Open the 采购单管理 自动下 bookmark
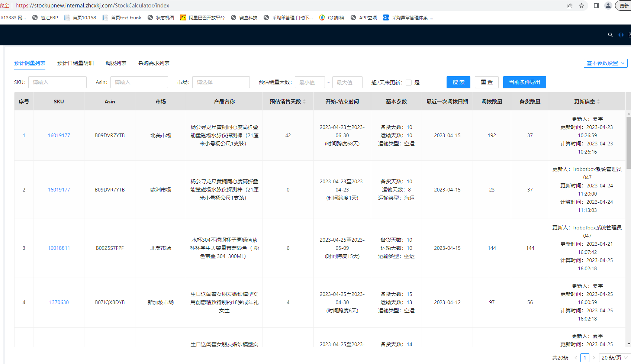Image resolution: width=631 pixels, height=364 pixels. coord(288,17)
